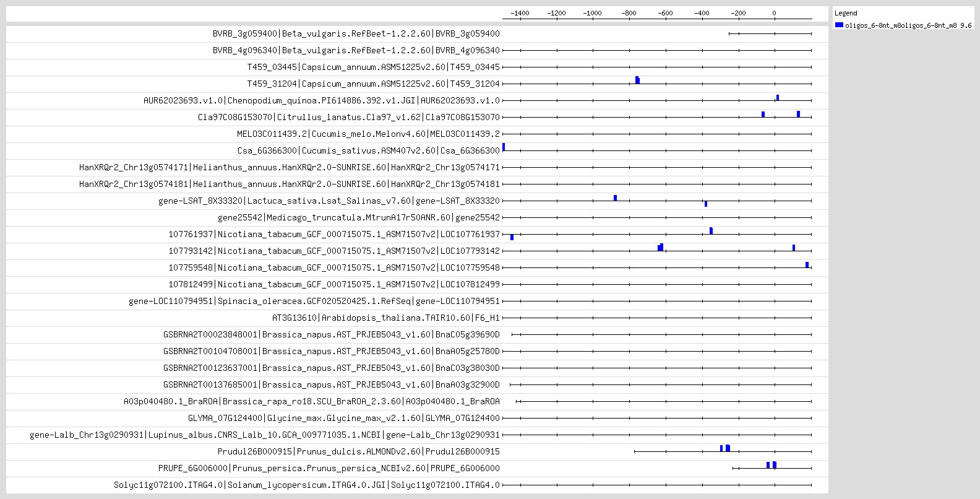Click the blue marker in AUR62023693.v1.0 row
Screen dimensions: 980x499
click(x=778, y=97)
